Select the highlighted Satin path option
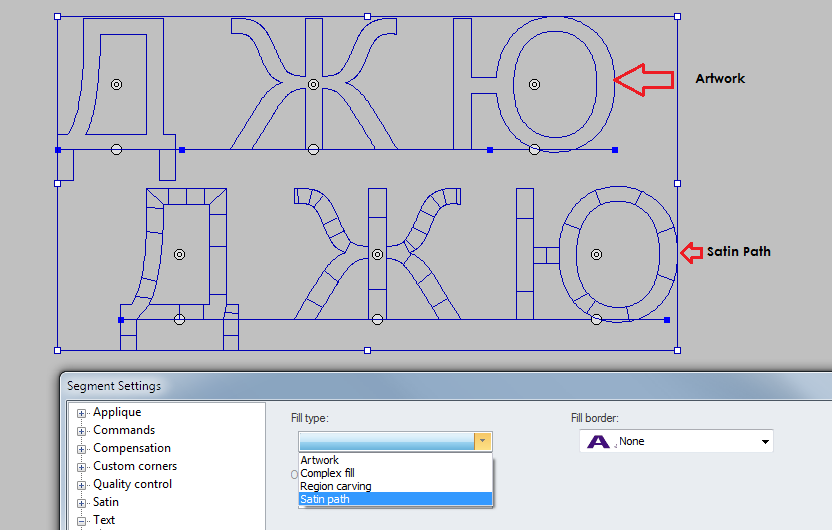 [x=325, y=499]
